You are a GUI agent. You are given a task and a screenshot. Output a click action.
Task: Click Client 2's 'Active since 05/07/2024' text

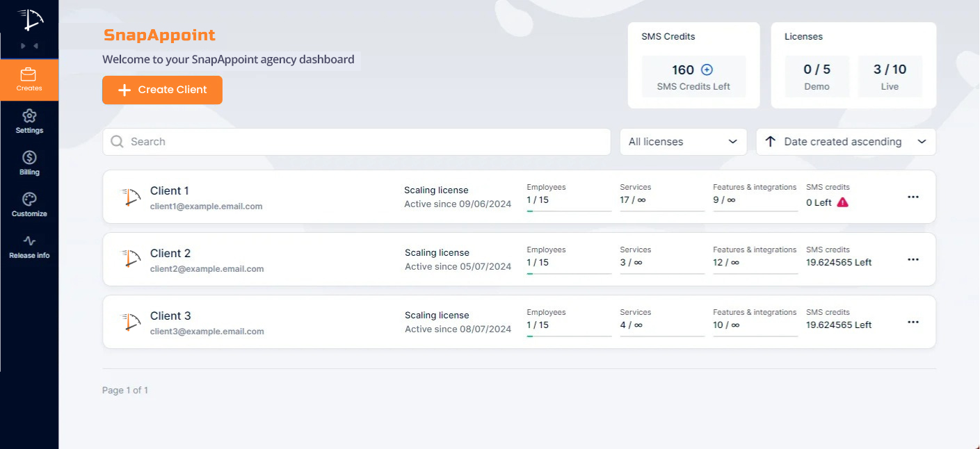pyautogui.click(x=458, y=267)
